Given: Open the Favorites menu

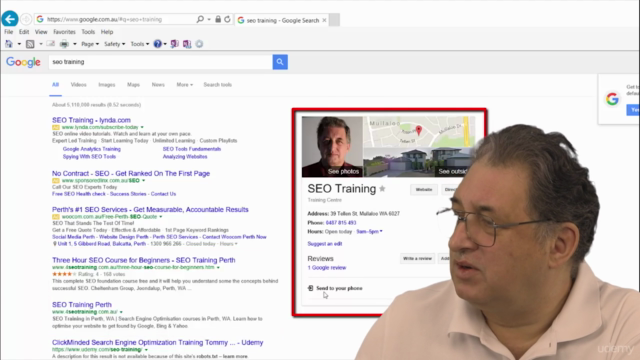Looking at the screenshot, I should pos(64,32).
